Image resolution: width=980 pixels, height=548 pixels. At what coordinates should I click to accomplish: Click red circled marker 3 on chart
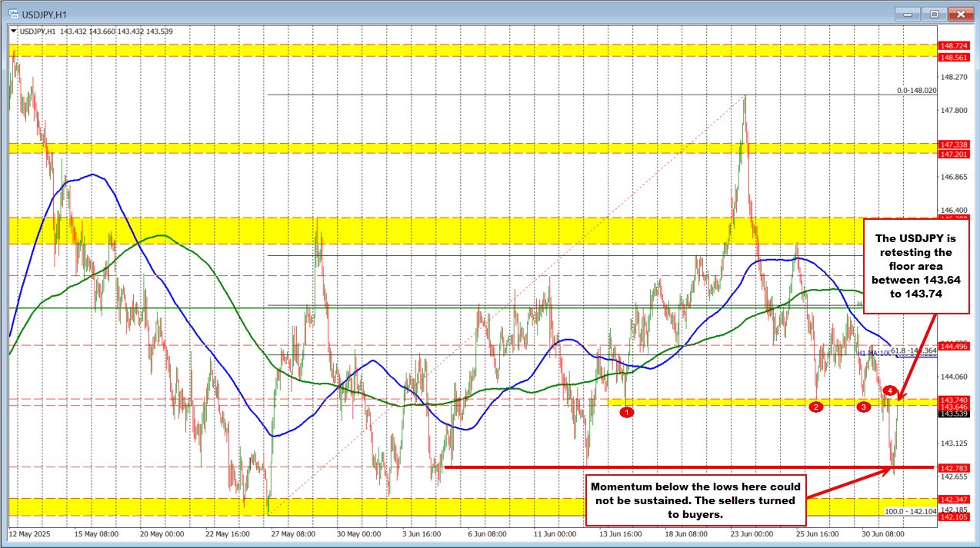[x=863, y=407]
